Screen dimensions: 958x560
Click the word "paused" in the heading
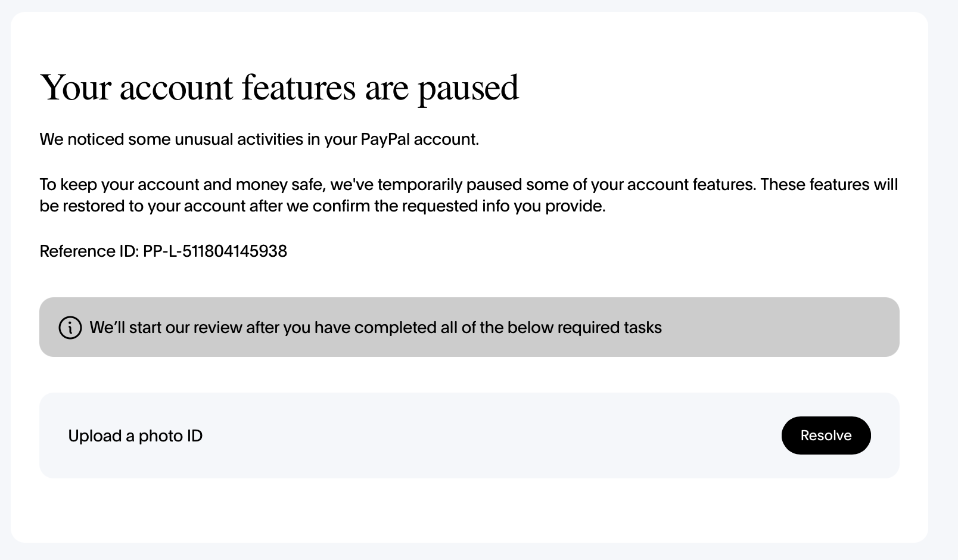coord(468,88)
